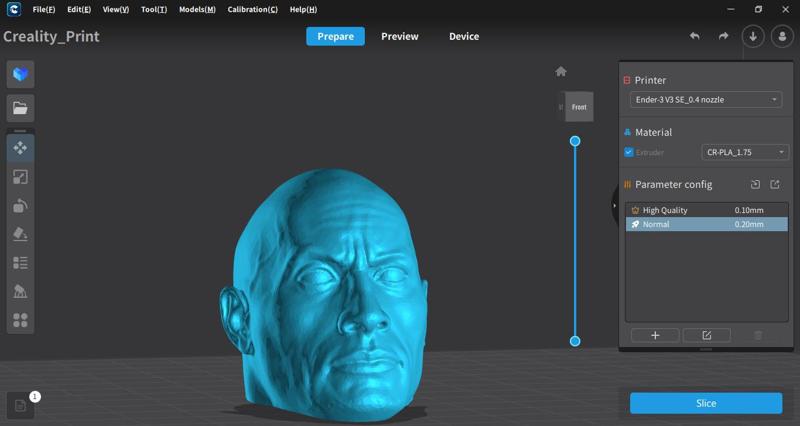Open a file with the folder icon
Image resolution: width=800 pixels, height=426 pixels.
20,108
